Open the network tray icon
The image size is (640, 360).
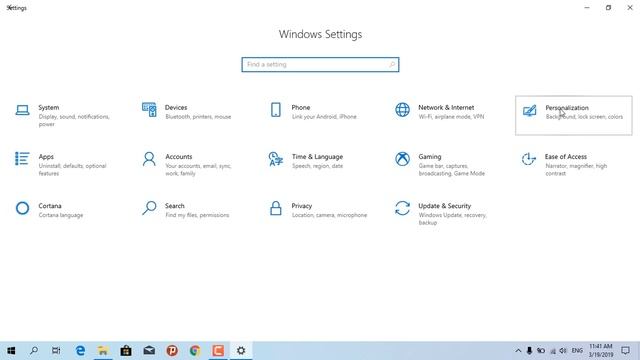[553, 351]
